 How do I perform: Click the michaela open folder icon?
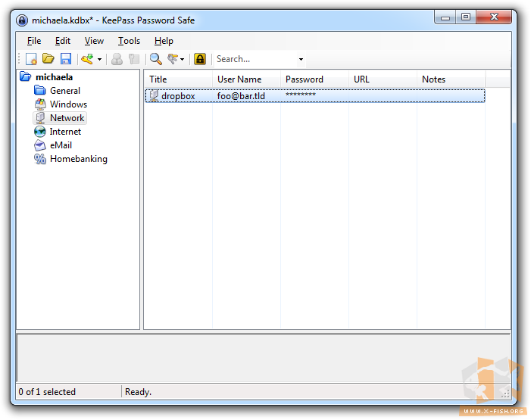26,77
